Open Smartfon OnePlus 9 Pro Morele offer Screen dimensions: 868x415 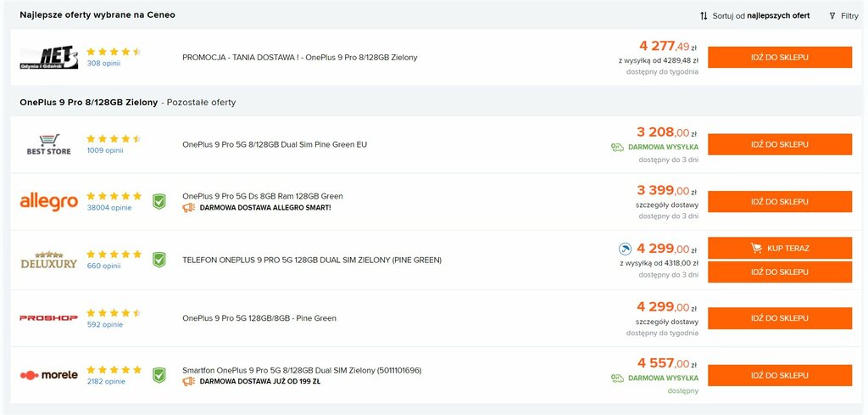tap(302, 370)
